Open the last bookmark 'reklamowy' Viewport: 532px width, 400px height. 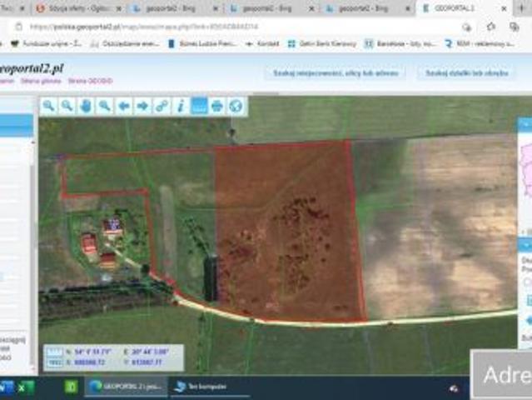pos(480,43)
